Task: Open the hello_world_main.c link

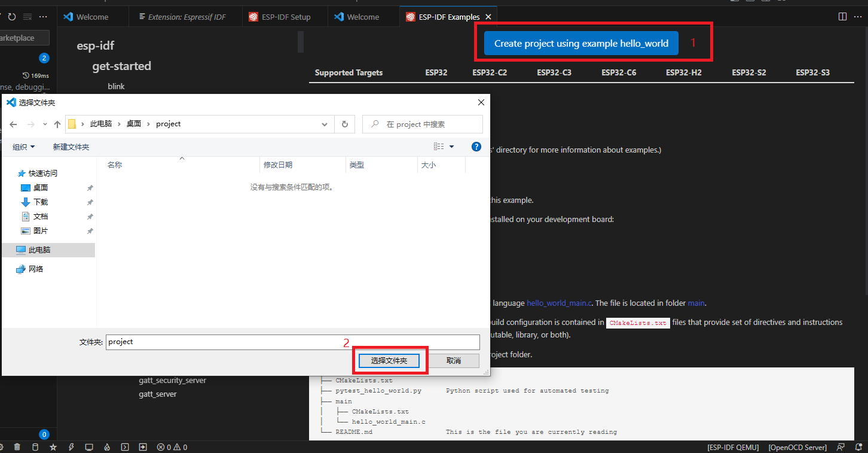Action: (x=560, y=303)
